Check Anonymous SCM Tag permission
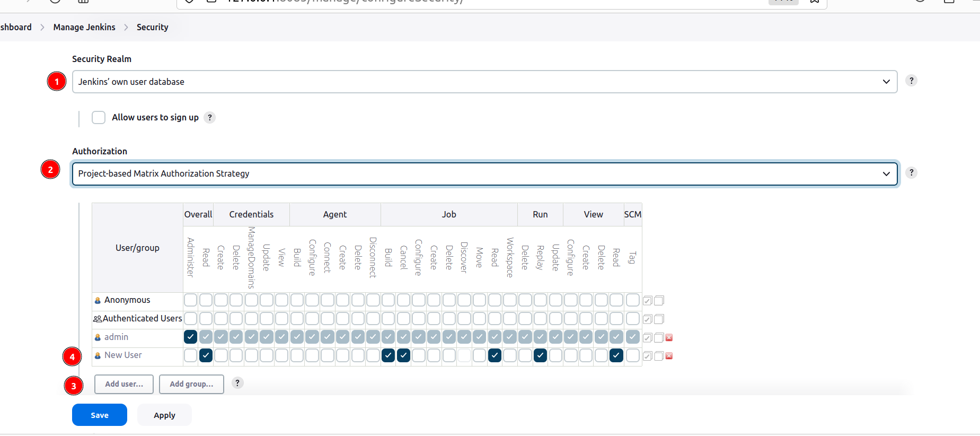The width and height of the screenshot is (980, 436). [x=632, y=300]
